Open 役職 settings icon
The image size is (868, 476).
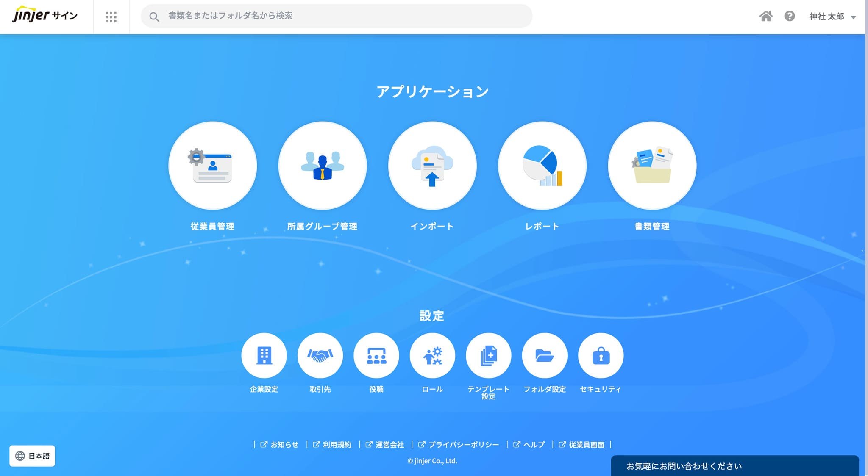pyautogui.click(x=376, y=355)
